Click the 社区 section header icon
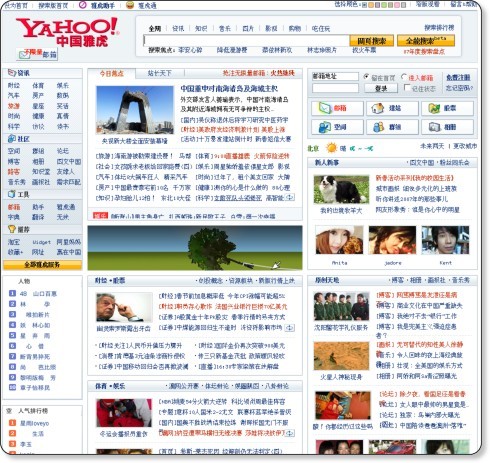490x463 pixels. (x=12, y=138)
